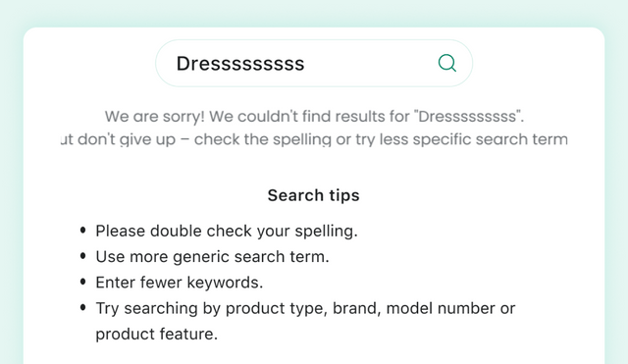
Task: Click the Enter fewer keywords tip
Action: tap(179, 283)
